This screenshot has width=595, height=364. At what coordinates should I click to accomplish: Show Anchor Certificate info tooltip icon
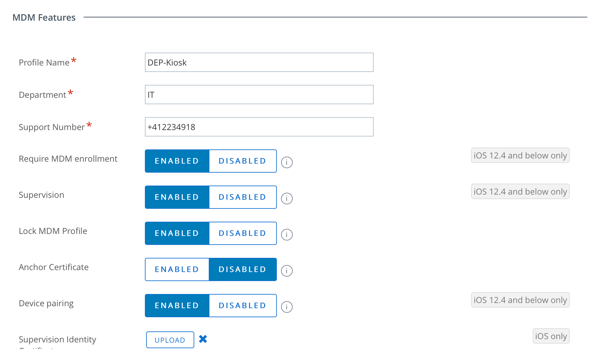pos(287,271)
